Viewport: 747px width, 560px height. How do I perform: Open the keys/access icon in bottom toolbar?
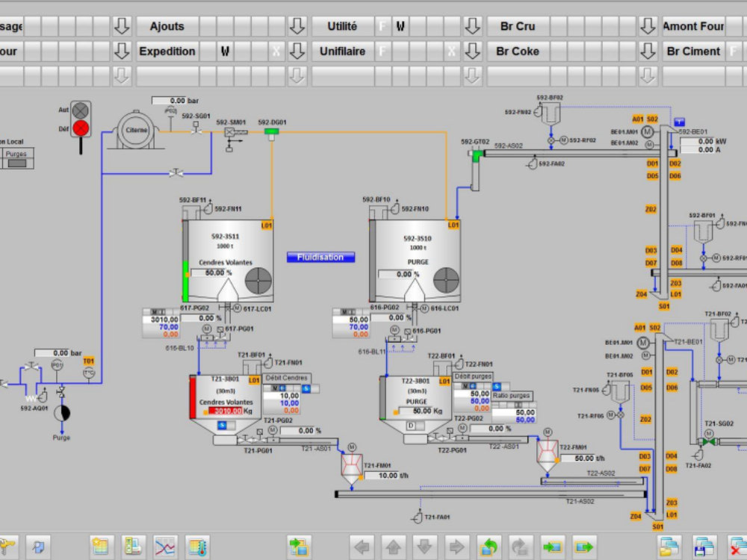[x=7, y=547]
